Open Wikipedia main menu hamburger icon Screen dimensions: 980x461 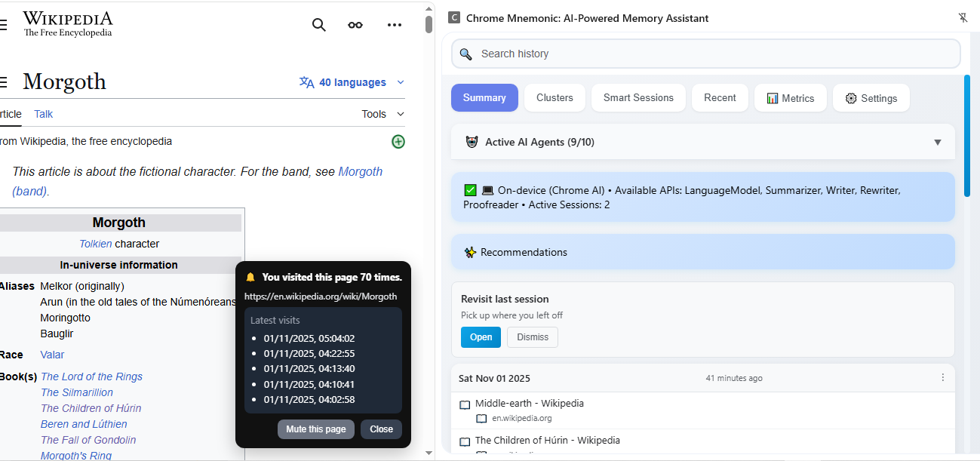[x=3, y=25]
